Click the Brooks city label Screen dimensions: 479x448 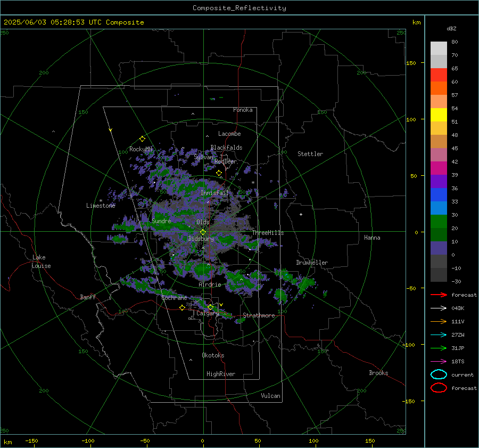pyautogui.click(x=378, y=373)
